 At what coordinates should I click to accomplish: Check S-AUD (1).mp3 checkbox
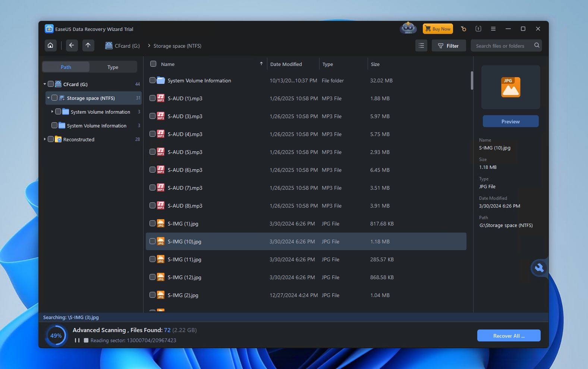152,98
